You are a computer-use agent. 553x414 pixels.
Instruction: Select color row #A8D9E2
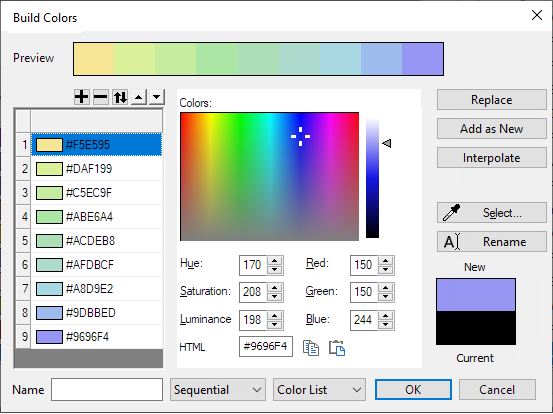pyautogui.click(x=97, y=288)
